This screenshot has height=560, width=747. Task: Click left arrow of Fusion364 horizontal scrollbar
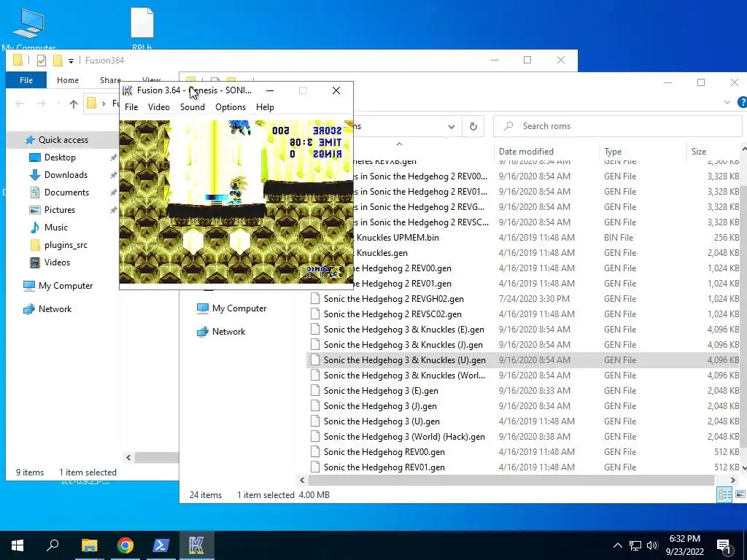[x=128, y=458]
